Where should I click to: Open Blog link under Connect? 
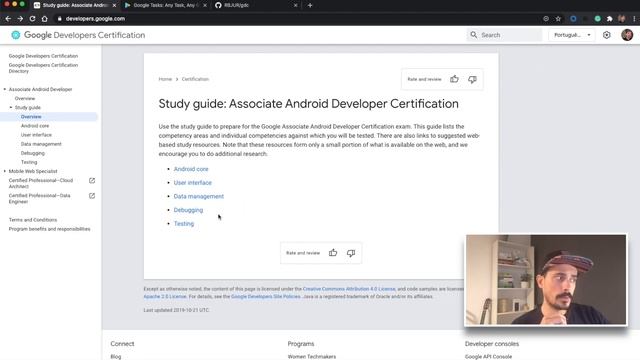(x=116, y=357)
